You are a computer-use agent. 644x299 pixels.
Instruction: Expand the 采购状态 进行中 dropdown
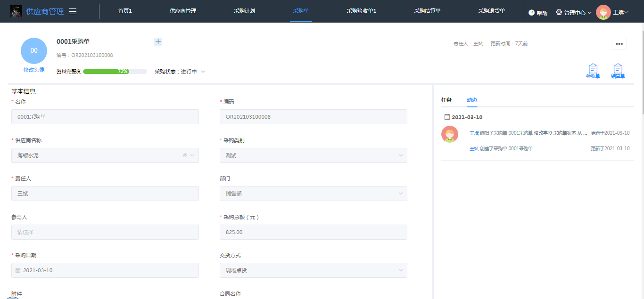coord(203,72)
